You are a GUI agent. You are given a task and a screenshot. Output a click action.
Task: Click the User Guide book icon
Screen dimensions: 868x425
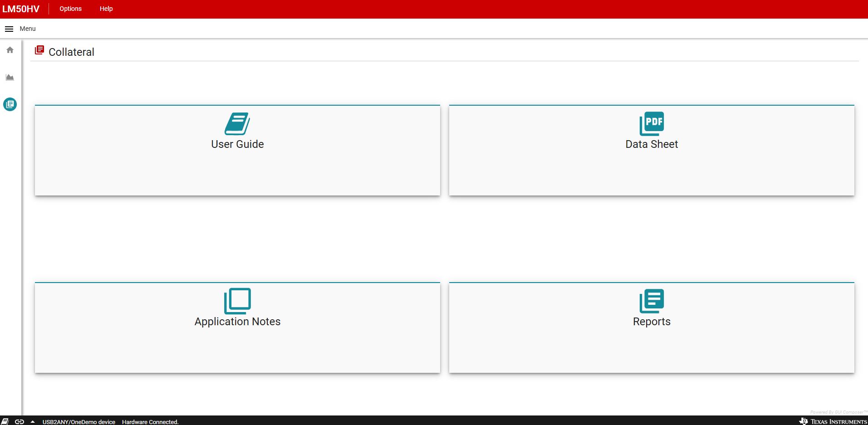237,123
